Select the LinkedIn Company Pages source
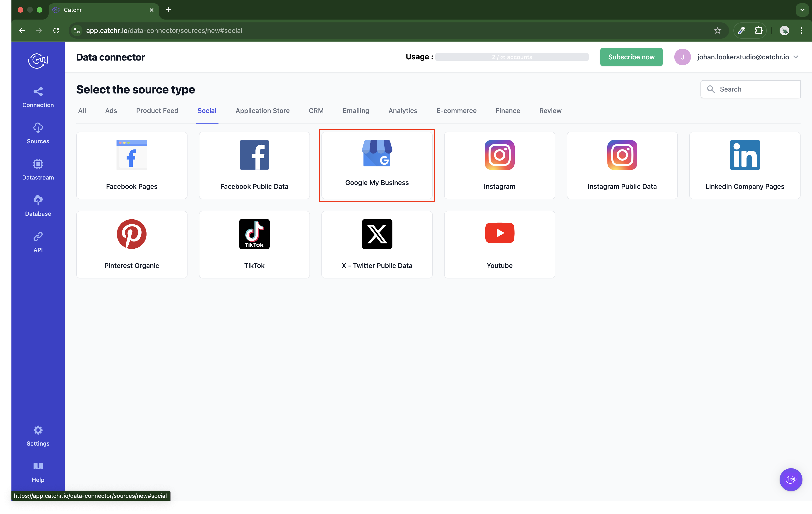Screen dimensions: 812x514 pos(745,165)
